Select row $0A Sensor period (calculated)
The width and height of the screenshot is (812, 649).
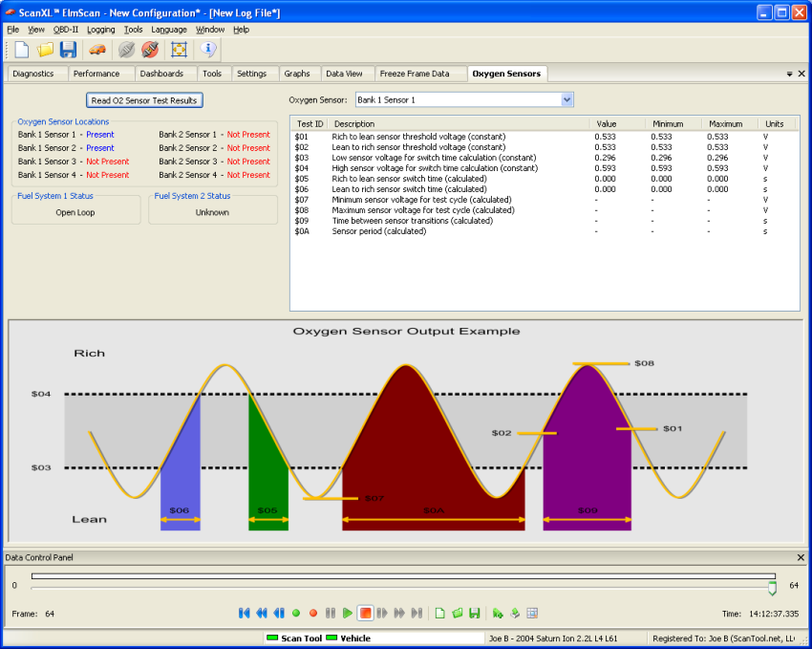[544, 231]
